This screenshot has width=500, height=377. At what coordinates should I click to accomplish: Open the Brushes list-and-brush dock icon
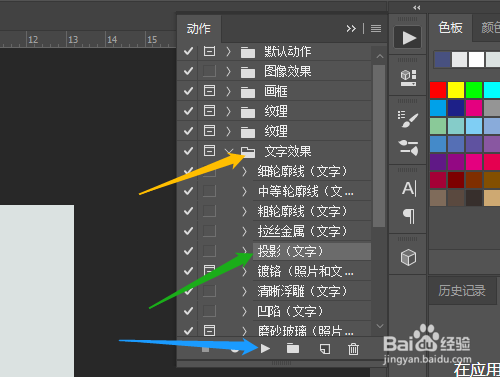point(408,119)
